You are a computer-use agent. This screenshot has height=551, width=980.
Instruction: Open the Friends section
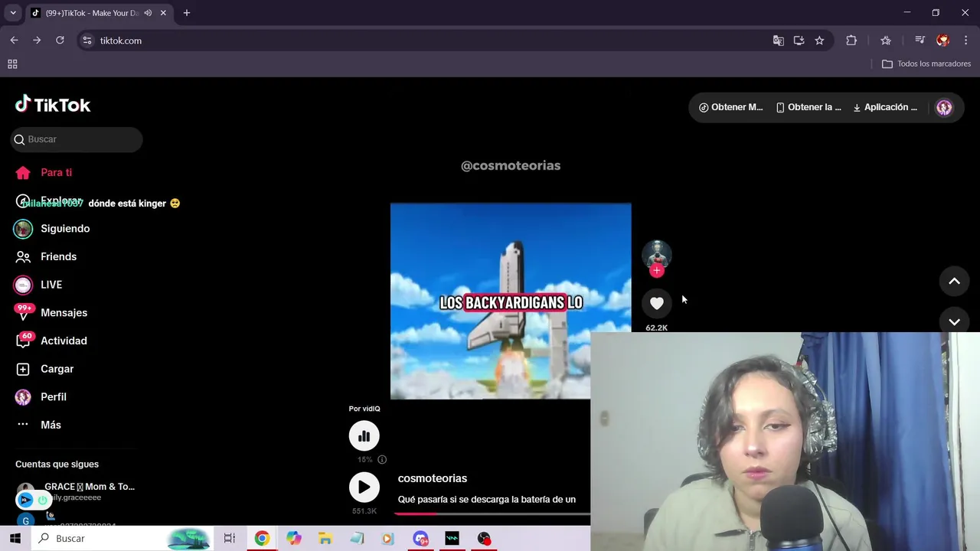tap(46, 256)
